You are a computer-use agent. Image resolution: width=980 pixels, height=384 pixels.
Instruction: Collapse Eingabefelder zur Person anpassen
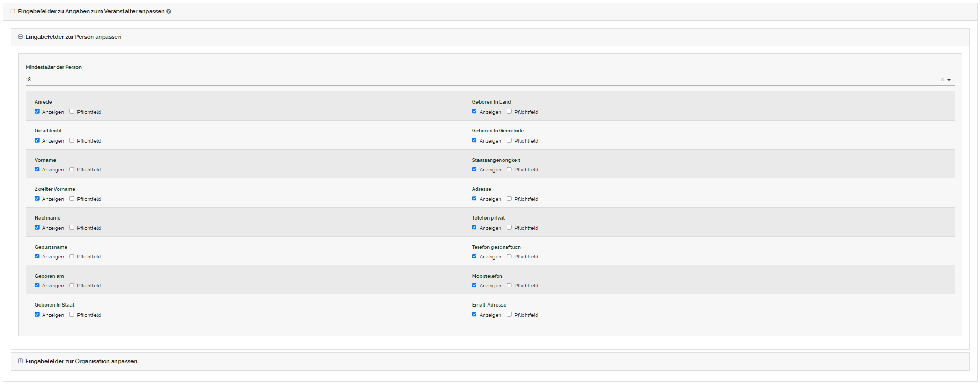pos(20,37)
